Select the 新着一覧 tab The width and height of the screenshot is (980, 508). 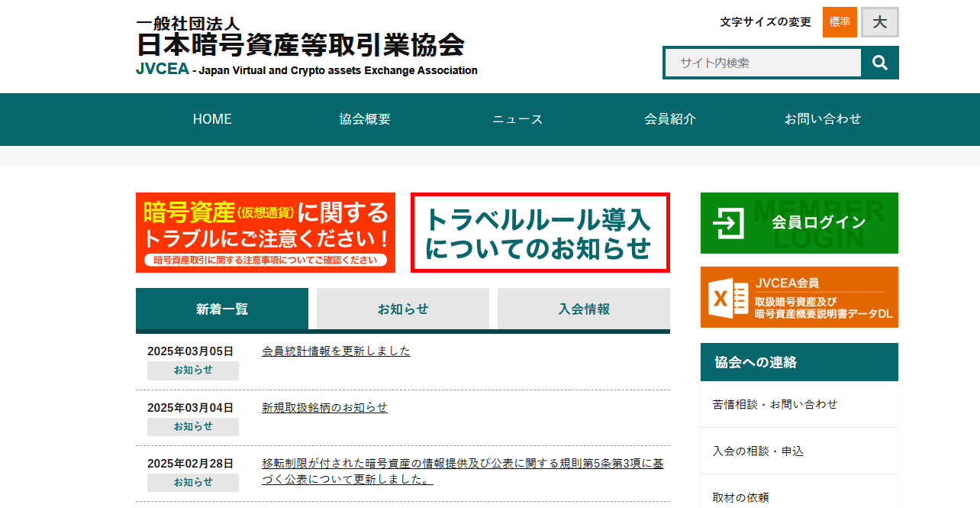click(x=222, y=309)
